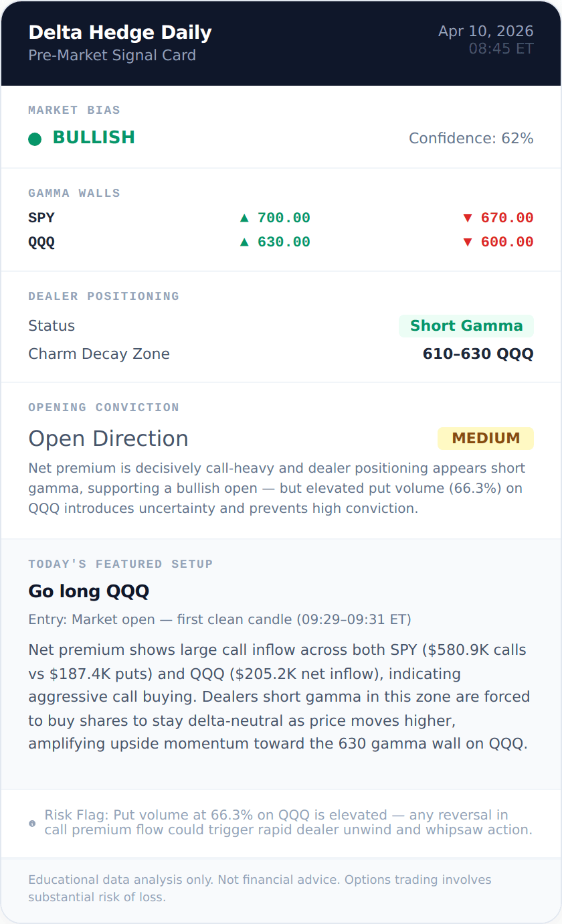This screenshot has height=924, width=562.
Task: Click the Confidence: 62% text
Action: (471, 139)
